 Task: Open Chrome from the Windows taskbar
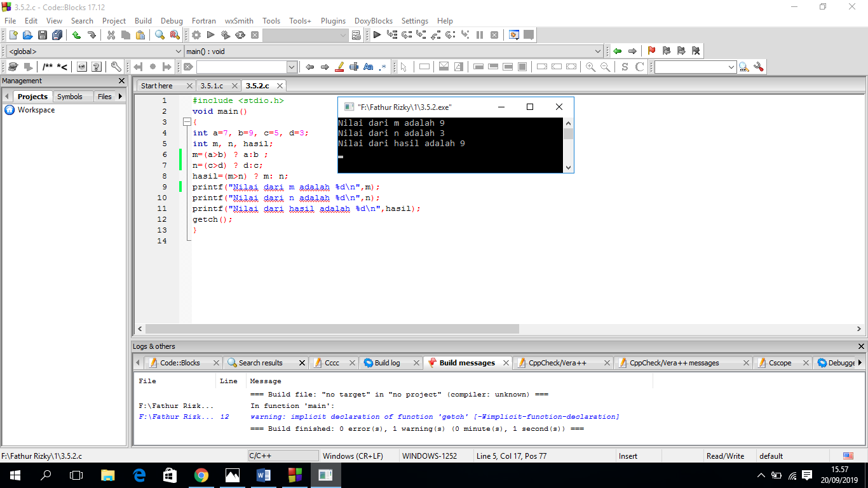coord(201,475)
